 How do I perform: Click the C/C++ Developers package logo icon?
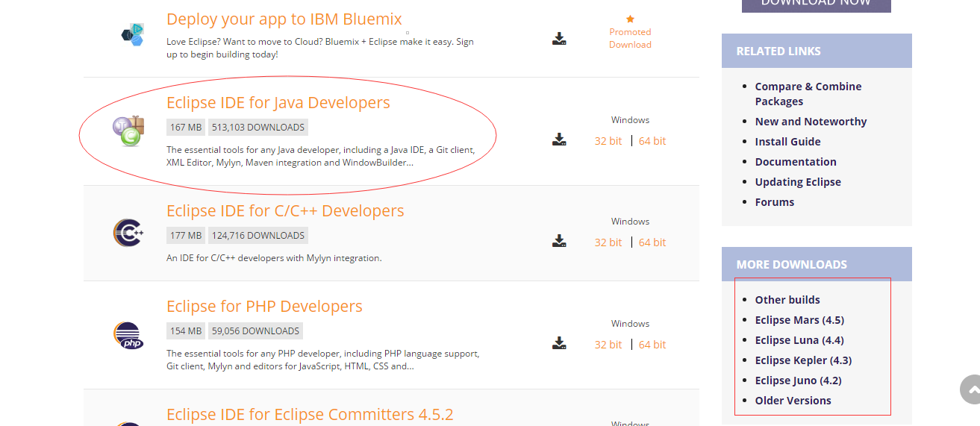pyautogui.click(x=128, y=233)
